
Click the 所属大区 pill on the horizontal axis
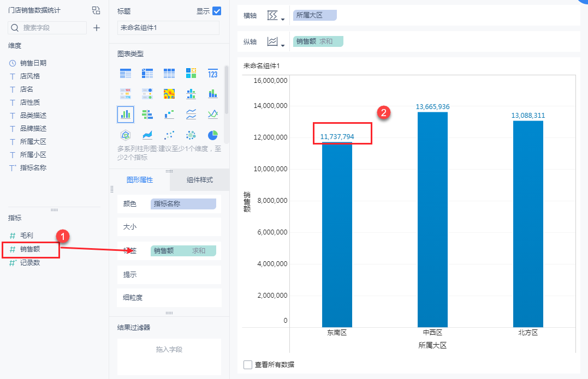[314, 15]
